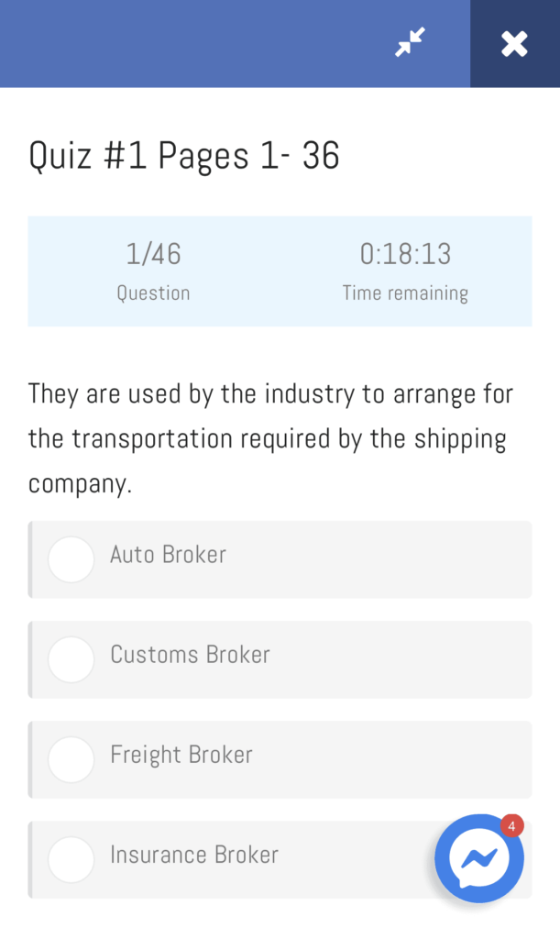Viewport: 560px width, 939px height.
Task: Click the Time remaining caption
Action: 405,293
